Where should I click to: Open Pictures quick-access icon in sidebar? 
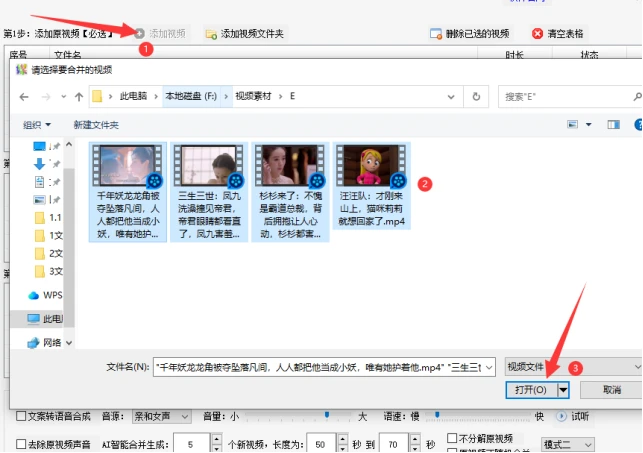39,200
